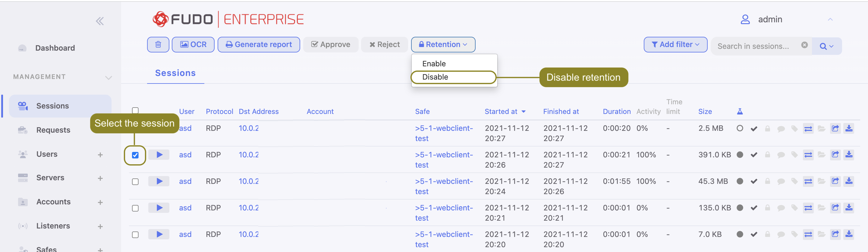
Task: Click the trash delete icon button
Action: tap(158, 45)
